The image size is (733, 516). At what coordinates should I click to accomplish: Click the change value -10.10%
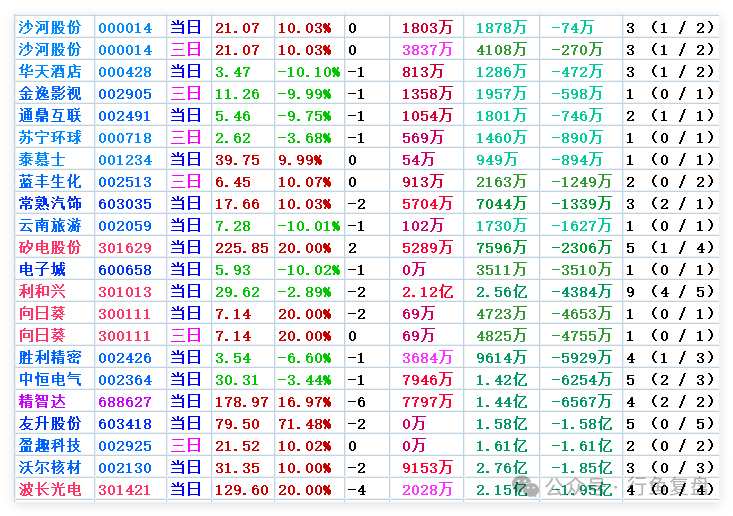click(309, 72)
